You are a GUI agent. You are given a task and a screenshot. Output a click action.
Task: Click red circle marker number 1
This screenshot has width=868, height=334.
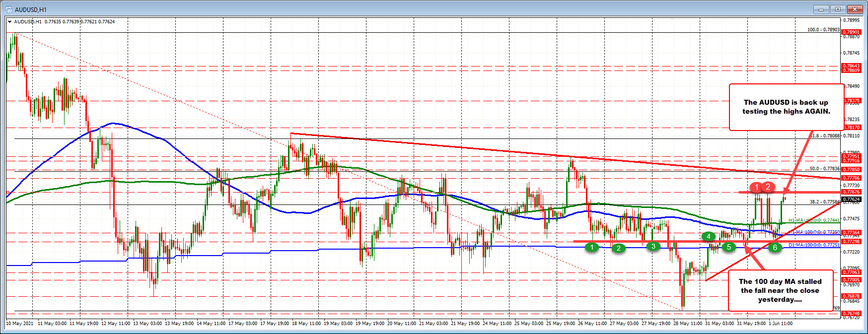tap(756, 187)
